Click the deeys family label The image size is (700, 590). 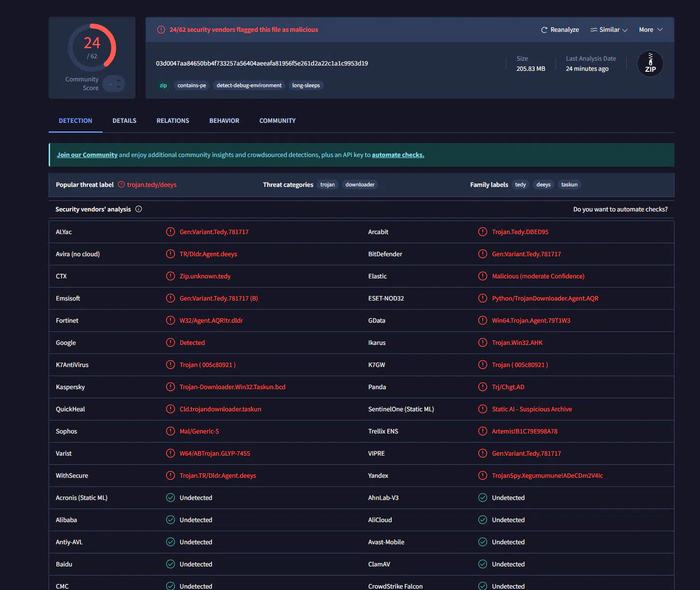(x=543, y=184)
